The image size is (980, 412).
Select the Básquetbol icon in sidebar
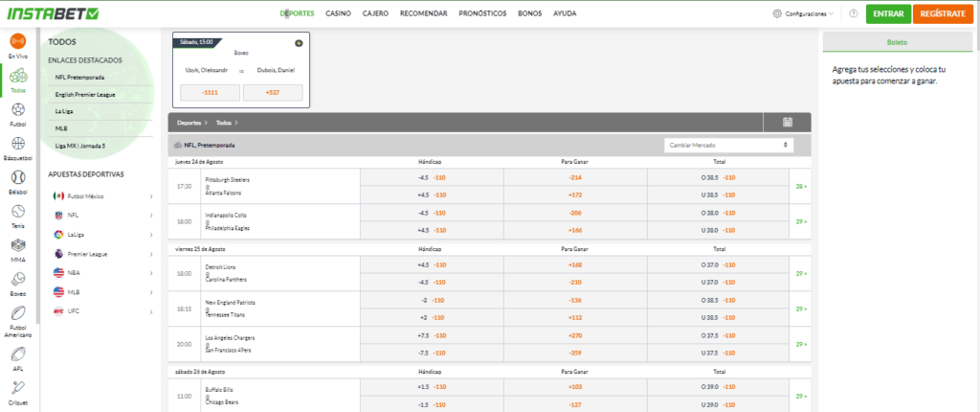[x=18, y=144]
